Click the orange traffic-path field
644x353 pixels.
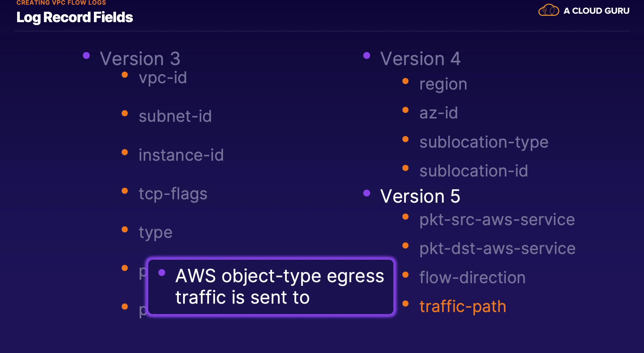(463, 306)
